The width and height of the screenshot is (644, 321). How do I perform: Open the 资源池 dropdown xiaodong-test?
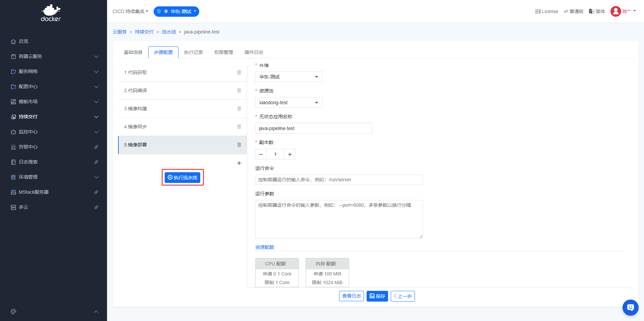[x=288, y=103]
